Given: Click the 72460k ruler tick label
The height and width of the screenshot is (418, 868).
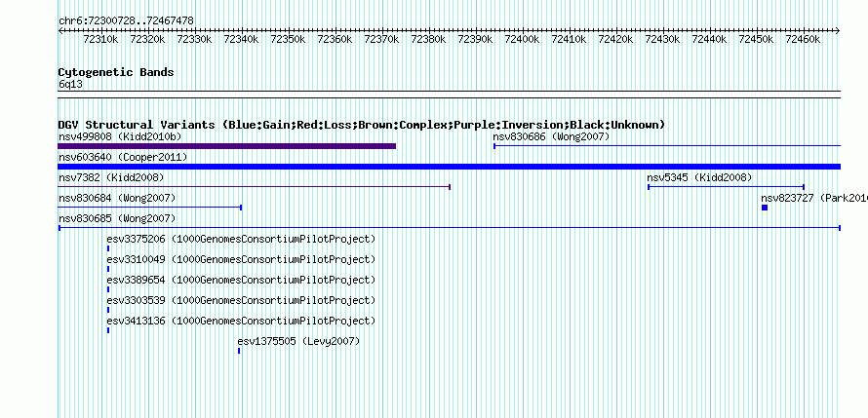Looking at the screenshot, I should point(803,39).
